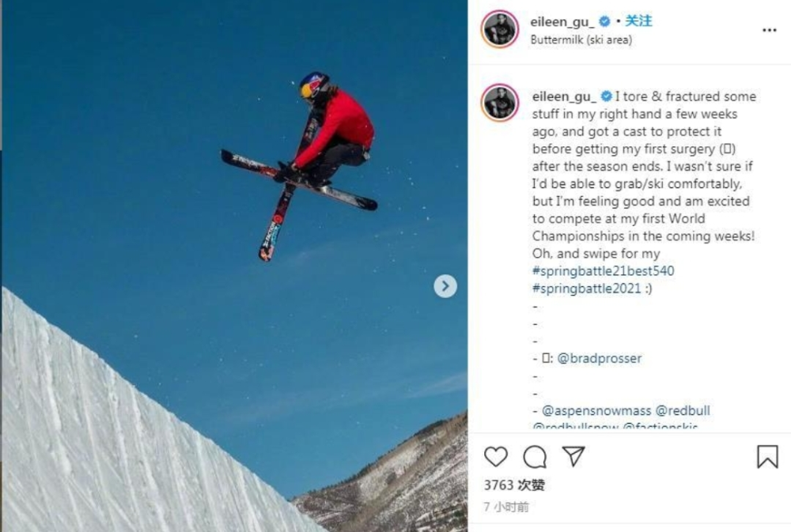This screenshot has height=532, width=791.
Task: Open the Buttermilk (ski area) location
Action: (x=581, y=40)
